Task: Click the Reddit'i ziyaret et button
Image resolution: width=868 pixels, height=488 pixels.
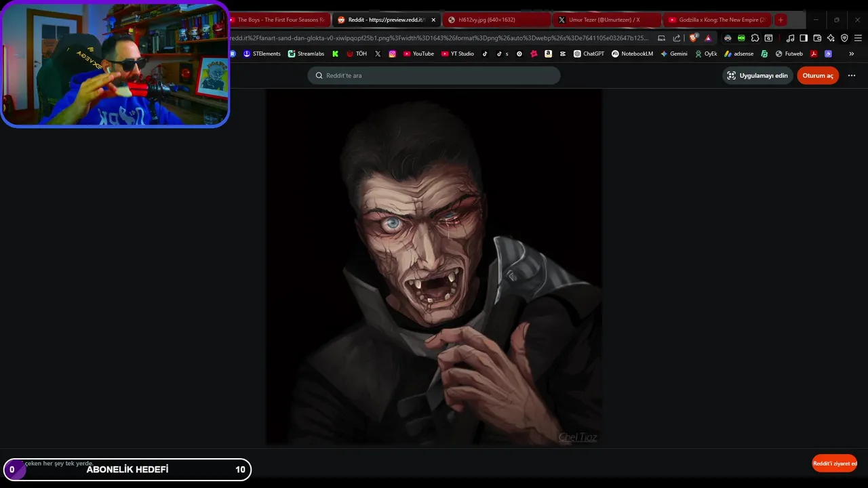Action: [834, 464]
